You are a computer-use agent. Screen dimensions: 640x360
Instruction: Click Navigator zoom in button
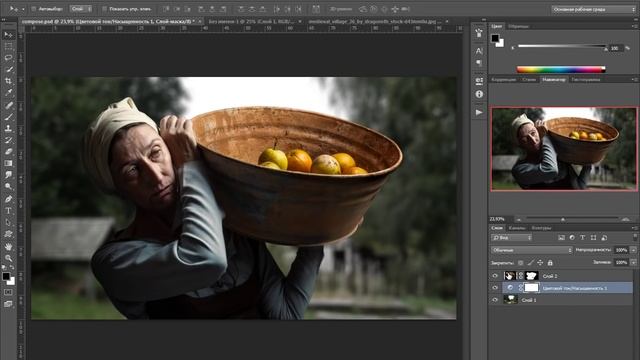coord(626,220)
